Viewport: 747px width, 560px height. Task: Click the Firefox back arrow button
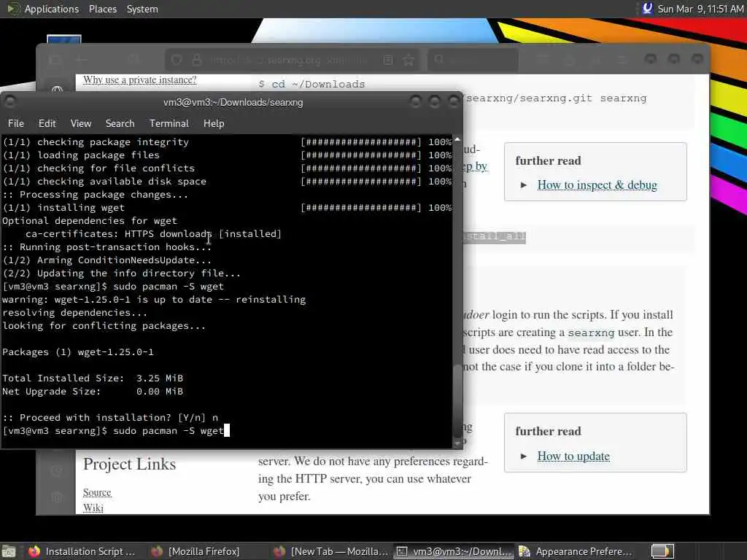(x=82, y=60)
